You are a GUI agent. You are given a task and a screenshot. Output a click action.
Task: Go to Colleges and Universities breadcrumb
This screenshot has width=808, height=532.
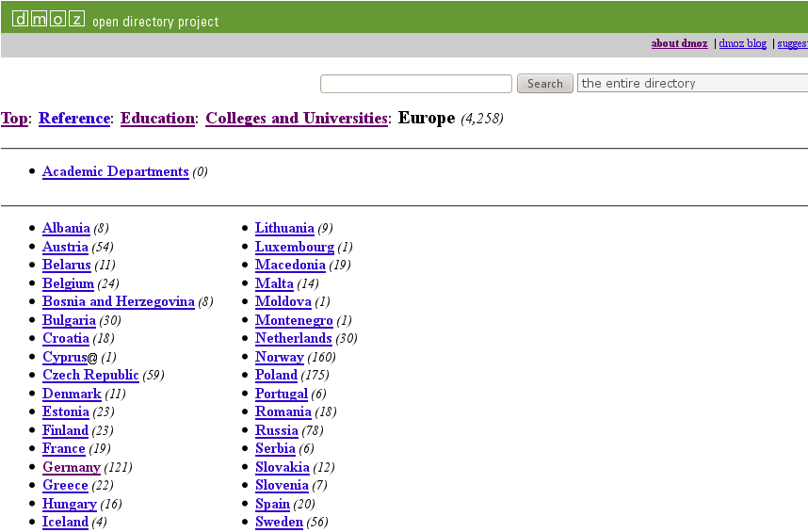[297, 119]
